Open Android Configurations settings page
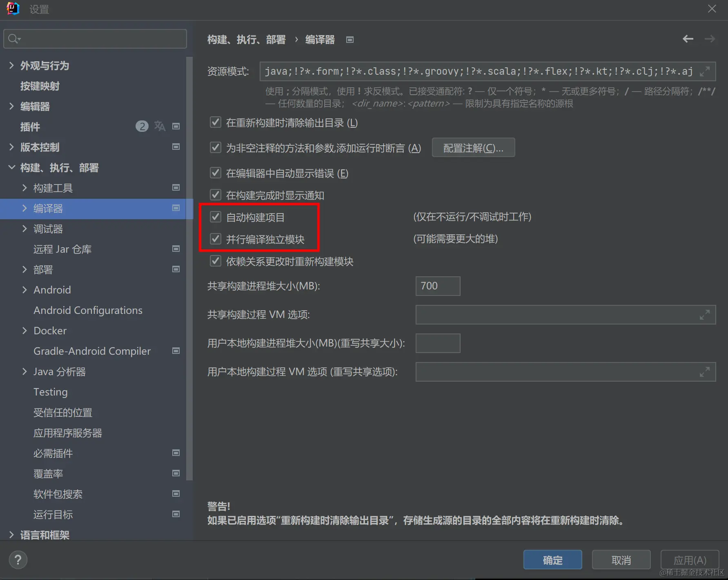Screen dimensions: 728x580 [88, 310]
